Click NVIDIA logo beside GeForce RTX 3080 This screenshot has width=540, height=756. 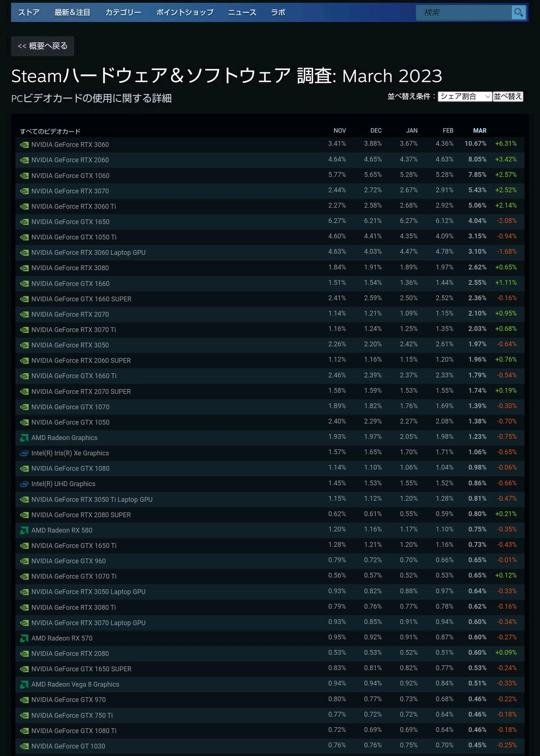(24, 268)
